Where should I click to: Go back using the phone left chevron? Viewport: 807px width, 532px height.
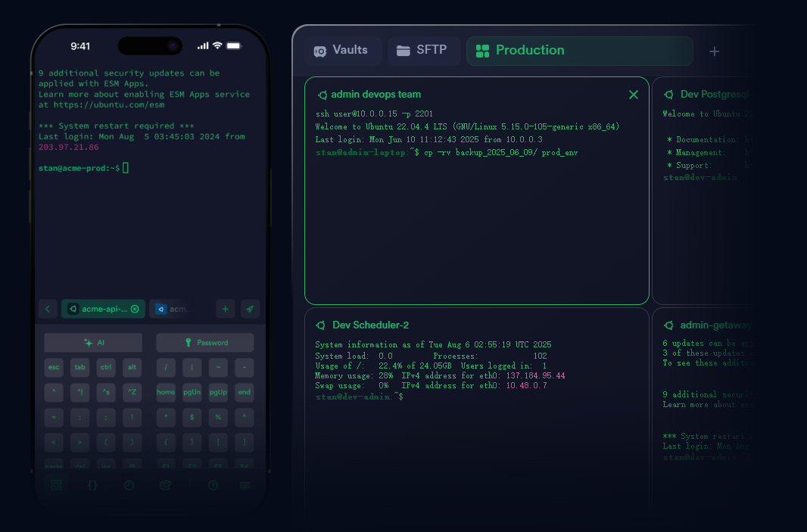tap(47, 309)
